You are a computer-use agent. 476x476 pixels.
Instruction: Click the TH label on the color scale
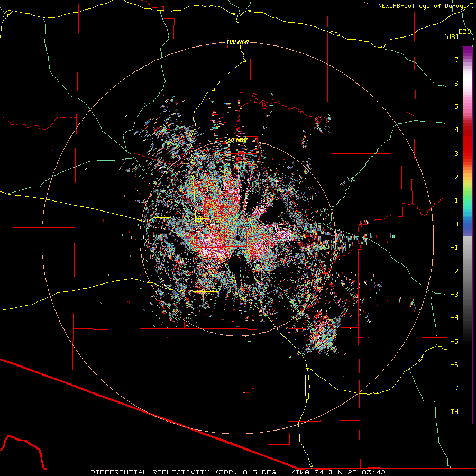[x=454, y=412]
